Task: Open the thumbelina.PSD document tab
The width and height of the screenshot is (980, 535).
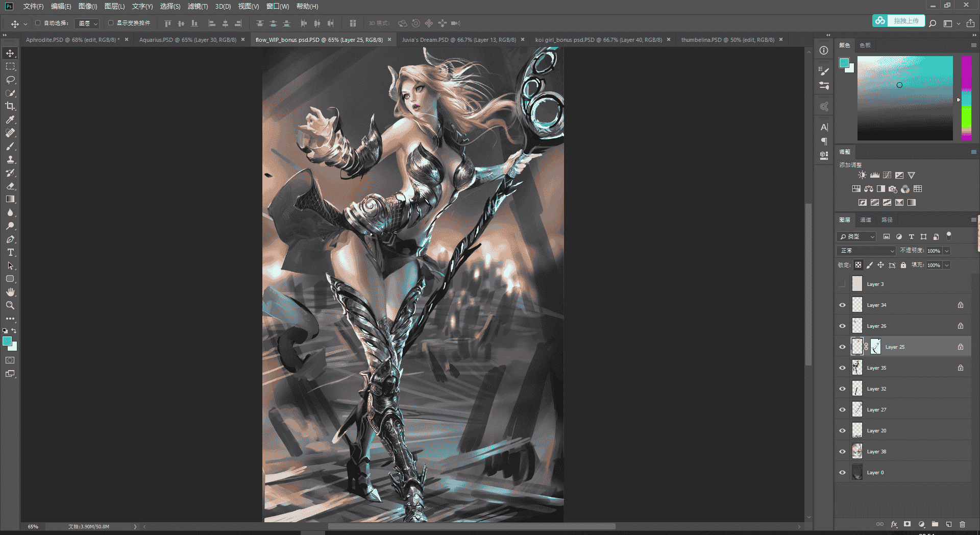Action: click(727, 40)
